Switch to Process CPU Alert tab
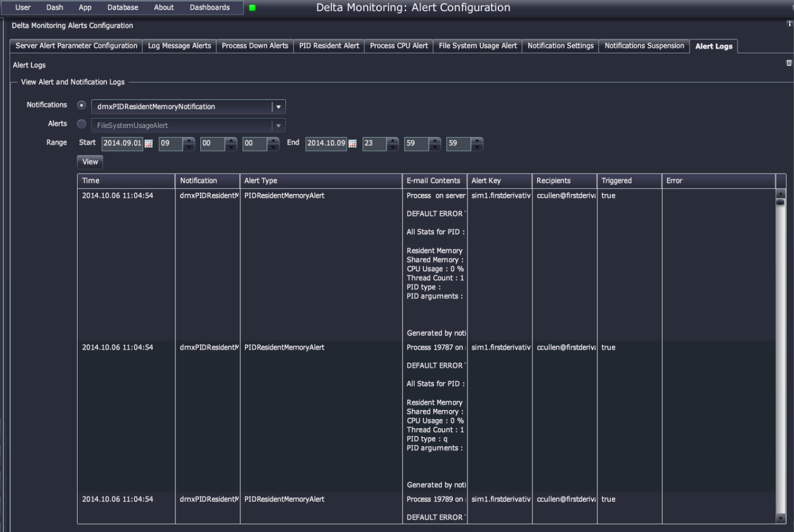The height and width of the screenshot is (532, 794). [x=399, y=46]
